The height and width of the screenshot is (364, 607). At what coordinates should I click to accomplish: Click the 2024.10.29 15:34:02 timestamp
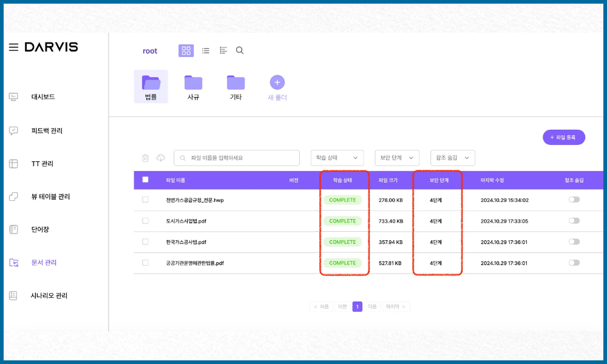[504, 200]
